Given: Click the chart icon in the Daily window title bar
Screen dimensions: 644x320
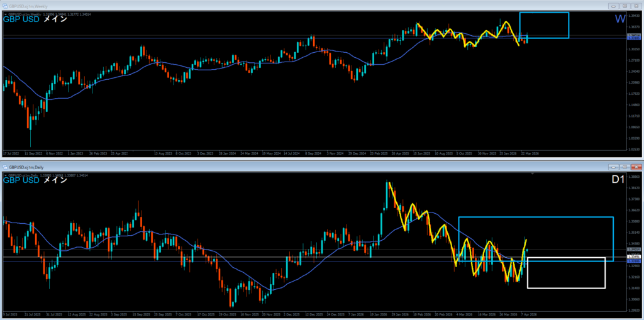Looking at the screenshot, I should [x=5, y=167].
